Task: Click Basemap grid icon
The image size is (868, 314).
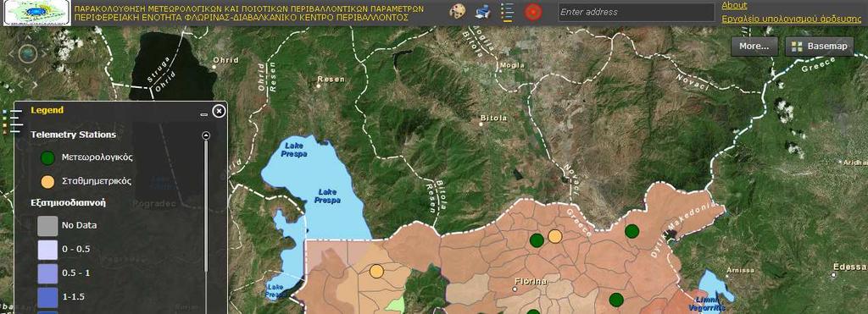Action: click(797, 47)
